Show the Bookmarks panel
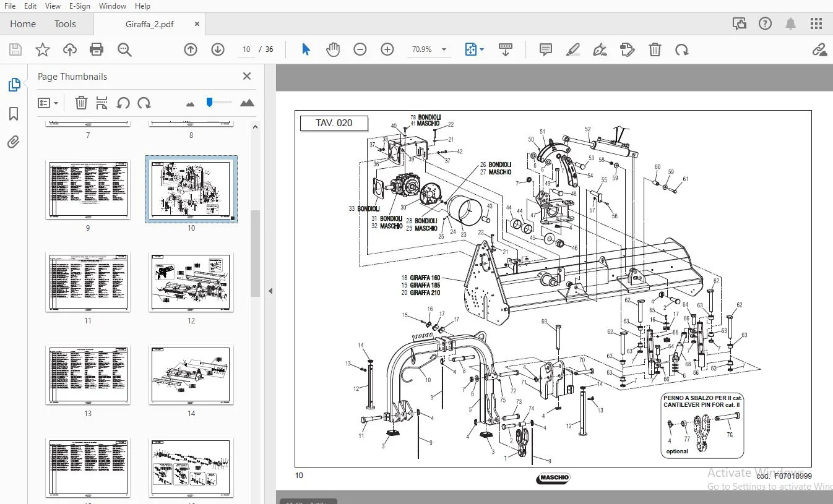The width and height of the screenshot is (833, 504). [x=14, y=114]
